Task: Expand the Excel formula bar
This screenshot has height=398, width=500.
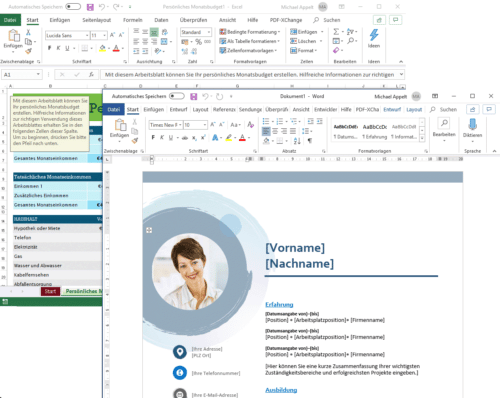Action: [401, 74]
